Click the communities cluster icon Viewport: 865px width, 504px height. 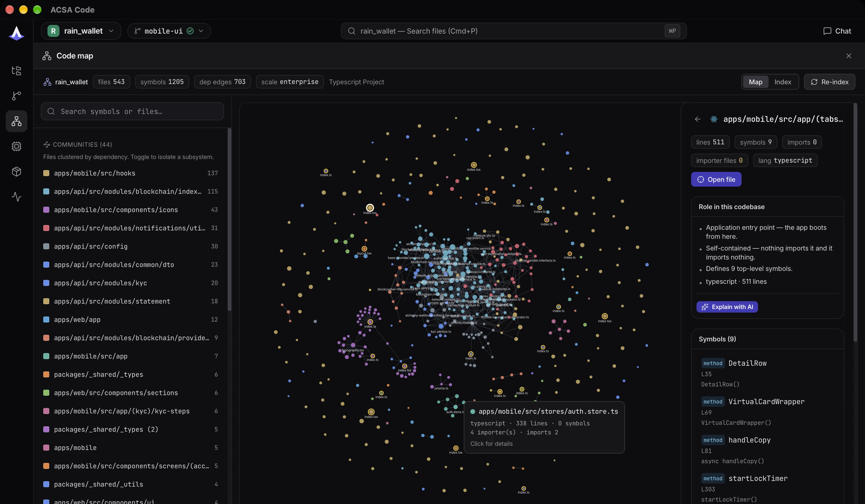pyautogui.click(x=47, y=145)
